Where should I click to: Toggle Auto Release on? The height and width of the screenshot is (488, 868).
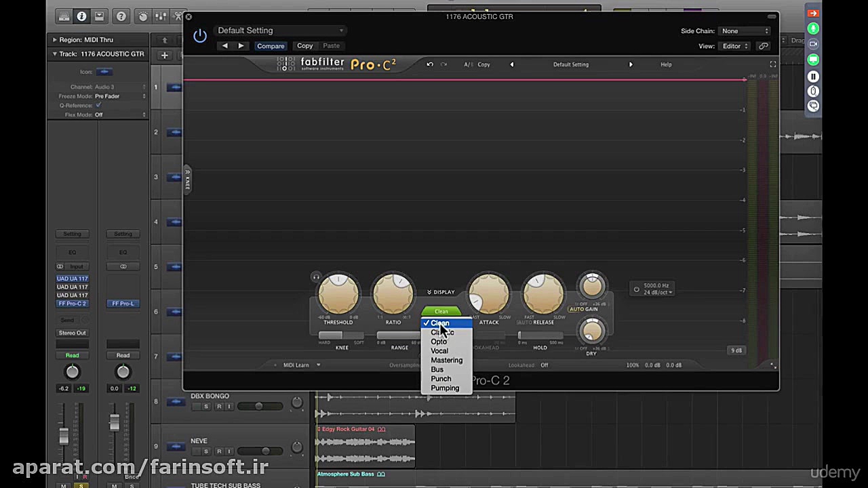pos(525,323)
